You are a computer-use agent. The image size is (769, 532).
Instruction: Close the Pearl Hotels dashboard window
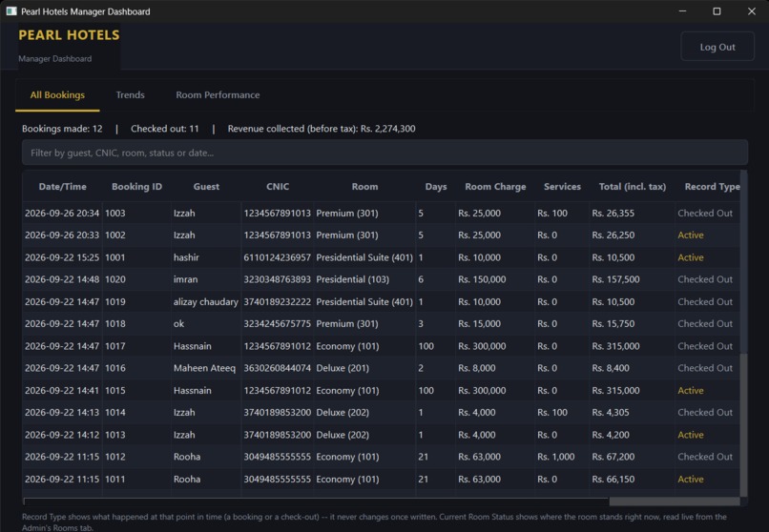[751, 10]
